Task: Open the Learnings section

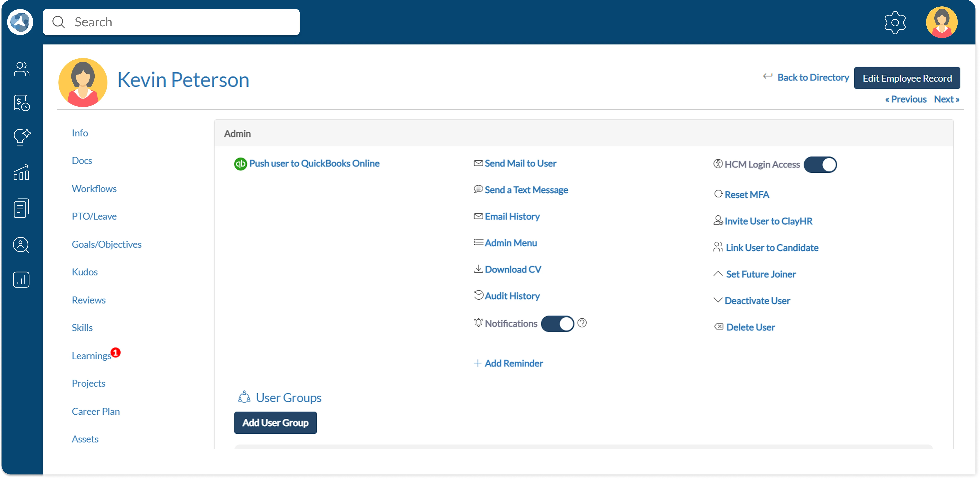Action: click(x=91, y=356)
